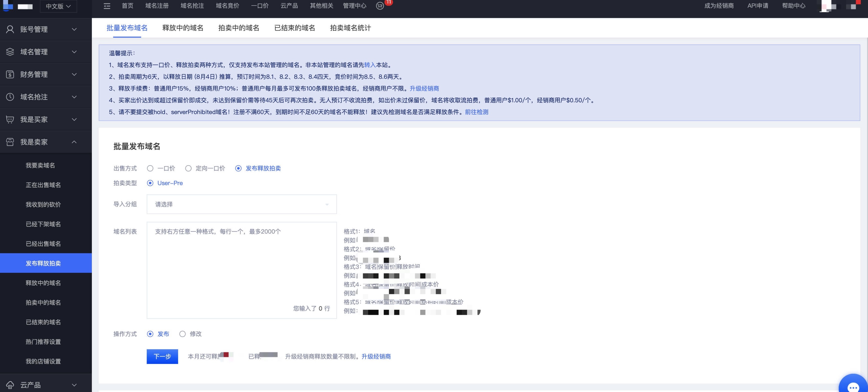Open the 导入分组 dropdown
This screenshot has height=392, width=868.
(242, 204)
